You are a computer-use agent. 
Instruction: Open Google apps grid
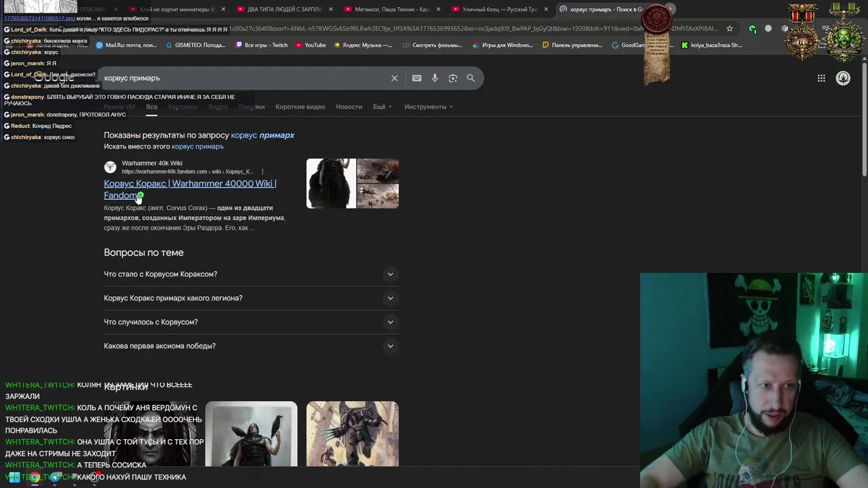coord(821,78)
